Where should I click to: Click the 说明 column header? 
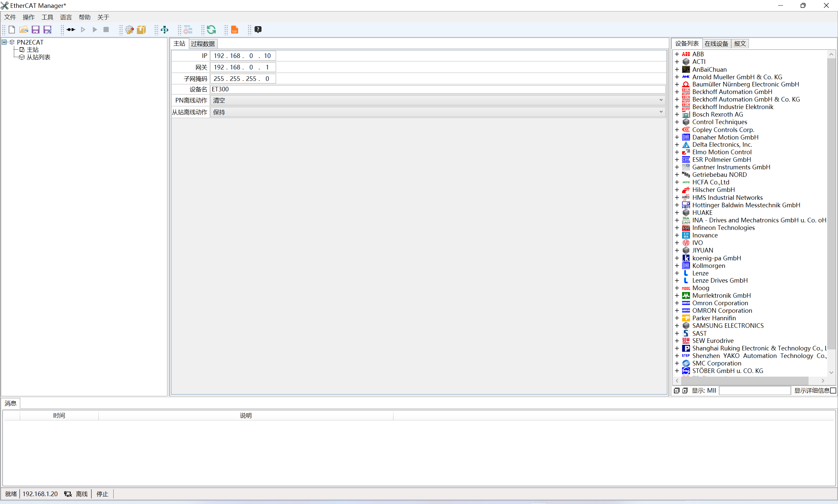[246, 415]
